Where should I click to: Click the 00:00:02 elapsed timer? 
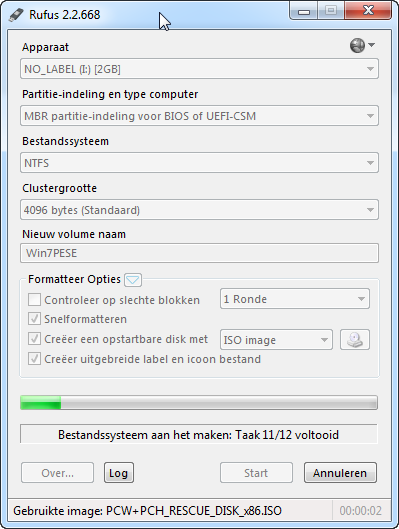[361, 511]
